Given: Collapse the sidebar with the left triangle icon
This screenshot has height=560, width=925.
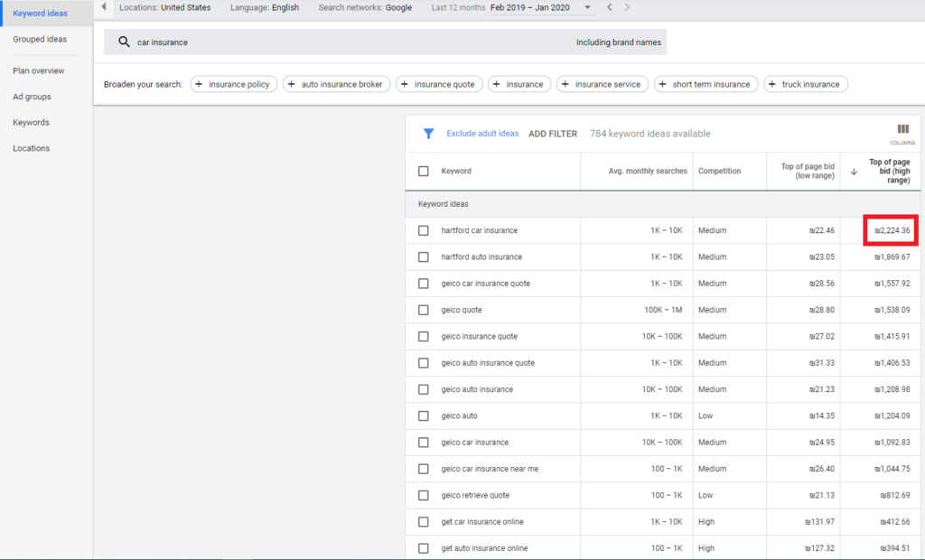Looking at the screenshot, I should click(104, 7).
